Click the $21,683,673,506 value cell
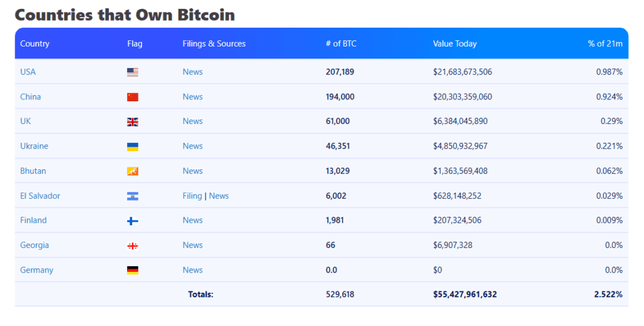This screenshot has width=644, height=326. [462, 72]
